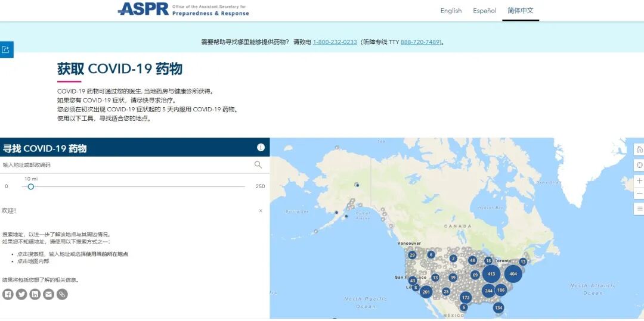Image resolution: width=644 pixels, height=321 pixels.
Task: Share by the email envelope icon
Action: click(x=48, y=294)
